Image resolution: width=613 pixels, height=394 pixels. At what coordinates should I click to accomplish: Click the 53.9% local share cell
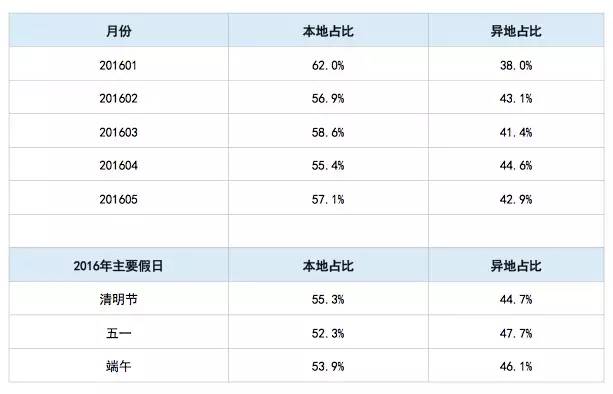pos(328,366)
